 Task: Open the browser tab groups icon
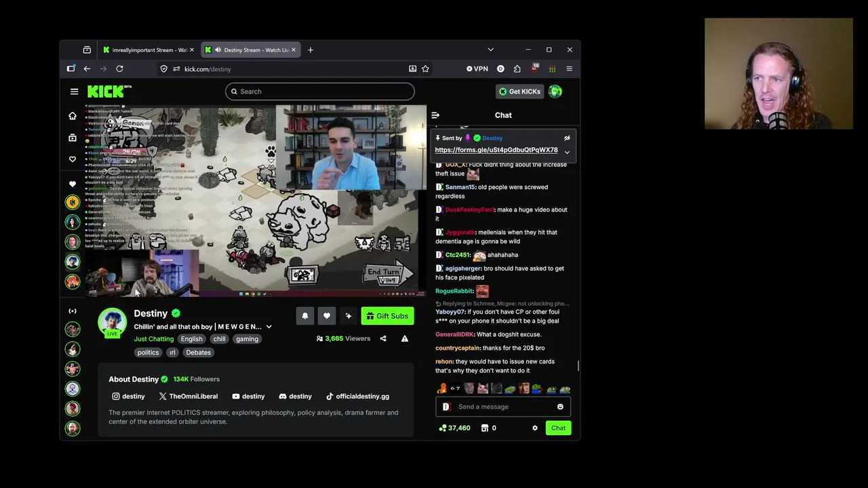(x=87, y=50)
